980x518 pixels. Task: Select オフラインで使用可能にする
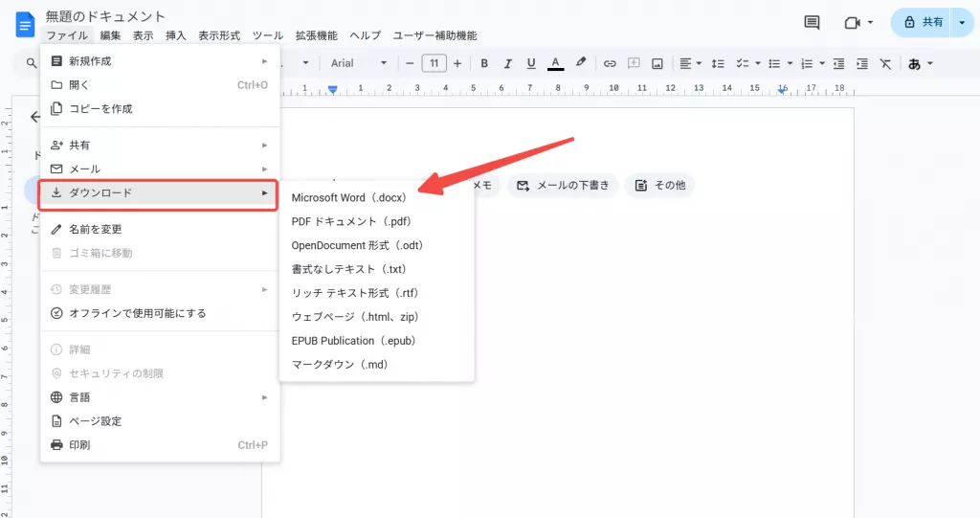click(160, 313)
